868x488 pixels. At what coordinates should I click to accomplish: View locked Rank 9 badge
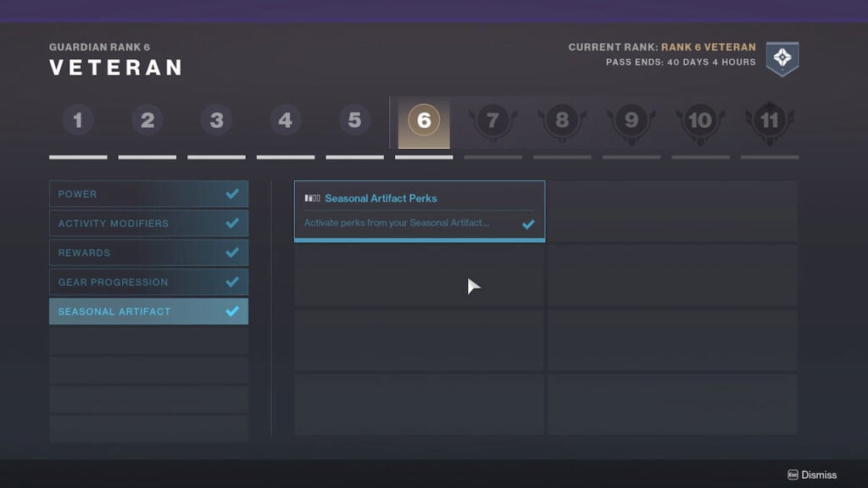pos(631,122)
